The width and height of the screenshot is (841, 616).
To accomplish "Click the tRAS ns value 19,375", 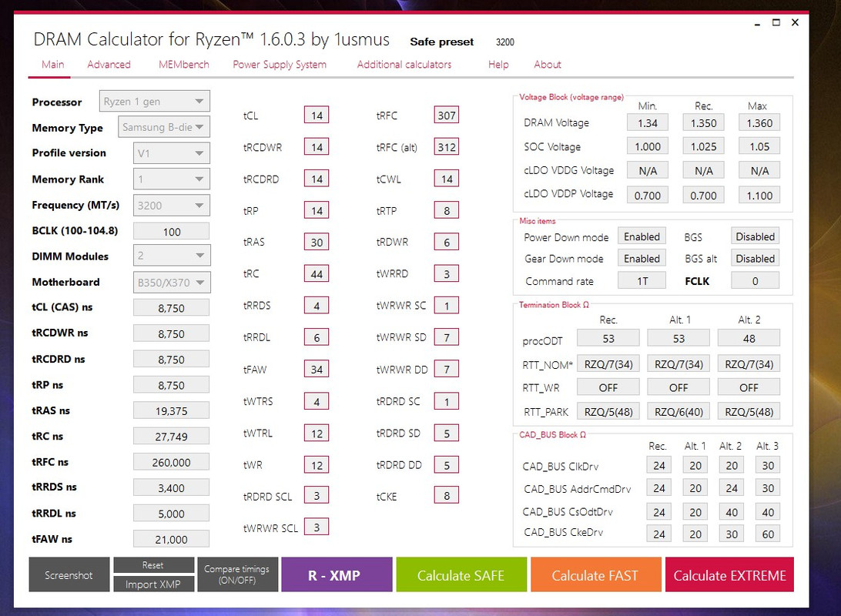I will [x=171, y=410].
